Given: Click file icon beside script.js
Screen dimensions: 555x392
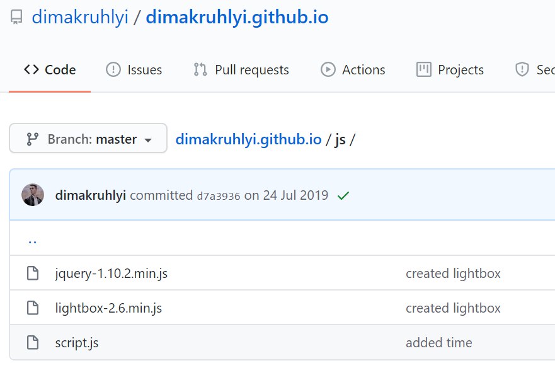Looking at the screenshot, I should point(33,342).
